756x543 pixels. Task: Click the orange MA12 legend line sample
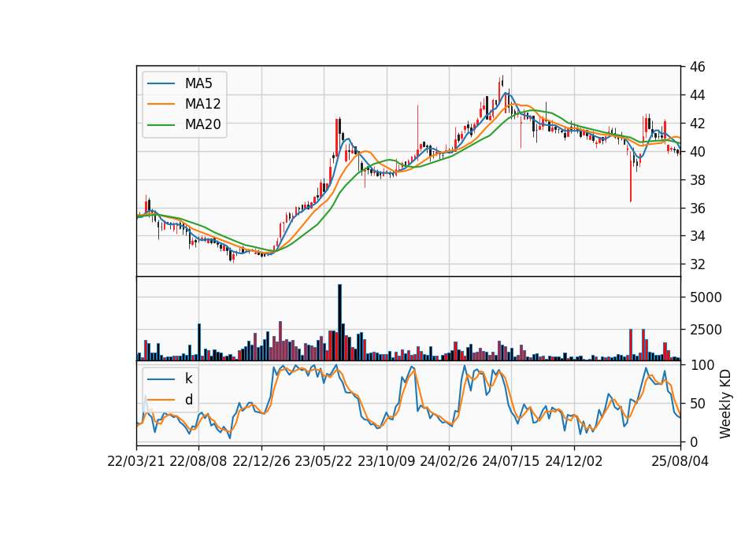point(161,104)
